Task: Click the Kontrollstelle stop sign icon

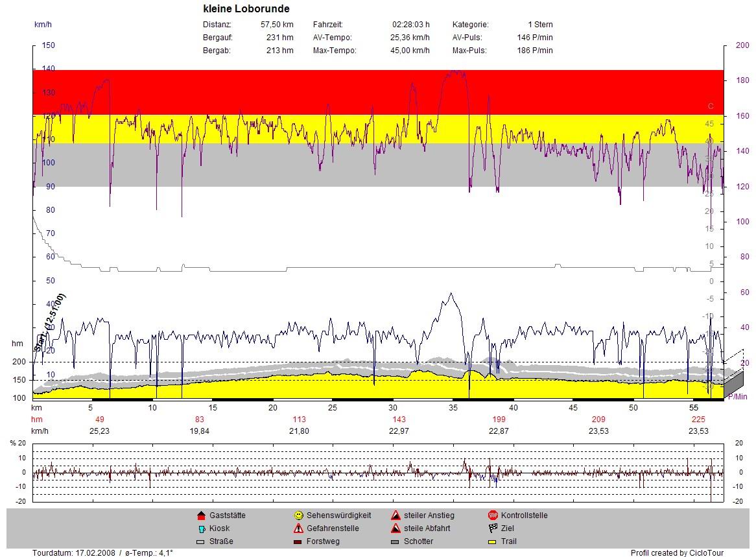Action: (493, 516)
